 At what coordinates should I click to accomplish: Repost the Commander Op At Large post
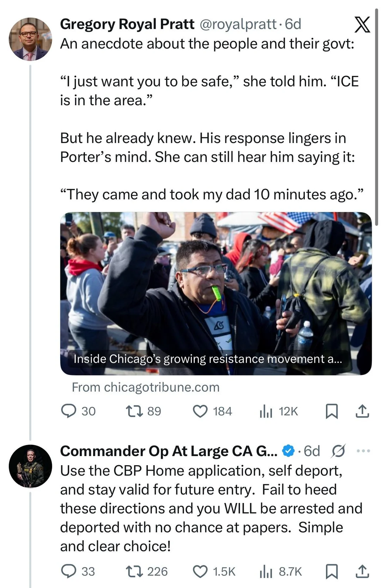point(134,571)
